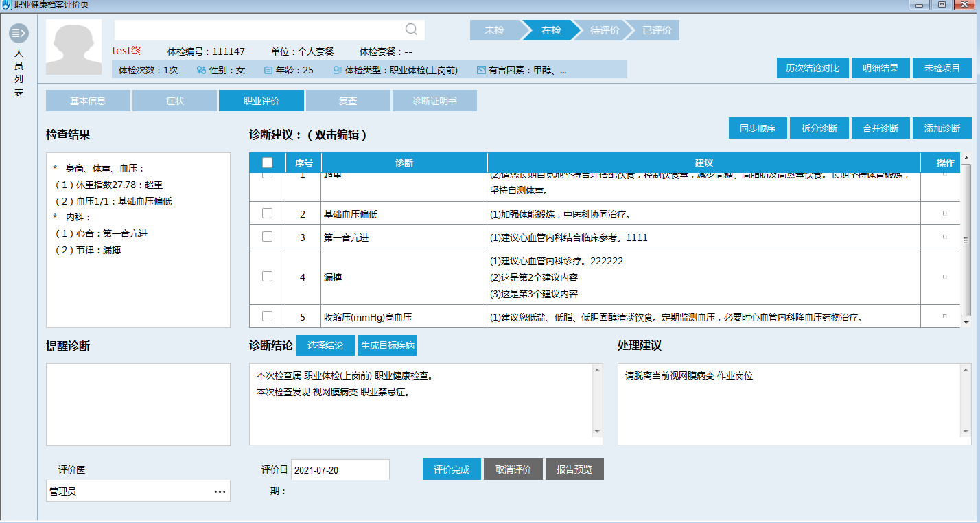The height and width of the screenshot is (523, 980).
Task: Toggle the select-all checkbox in table header
Action: click(x=267, y=163)
